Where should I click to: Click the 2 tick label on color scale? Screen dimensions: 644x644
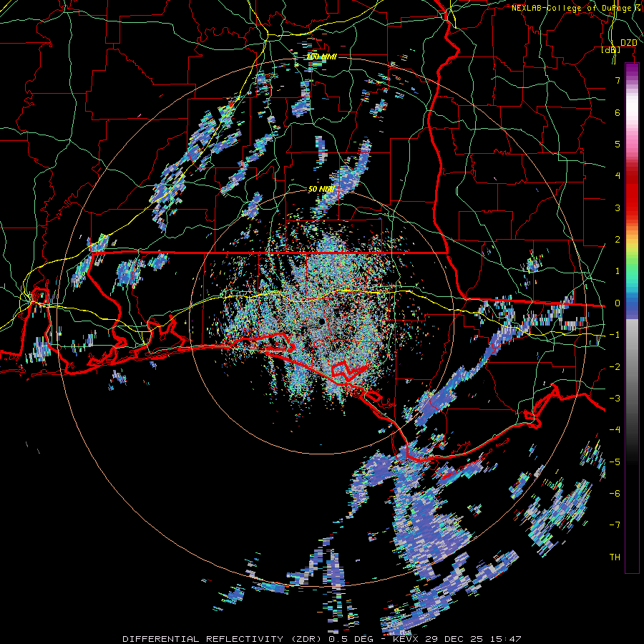618,239
